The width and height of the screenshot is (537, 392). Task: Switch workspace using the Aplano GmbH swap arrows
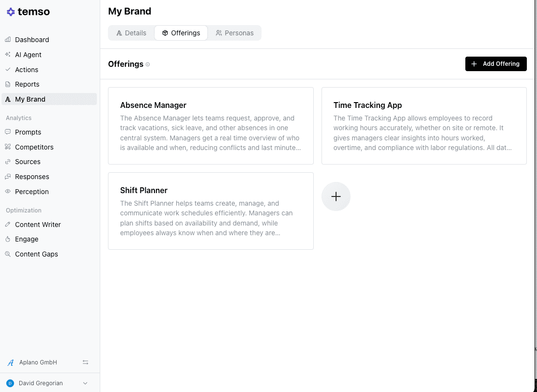(x=85, y=362)
